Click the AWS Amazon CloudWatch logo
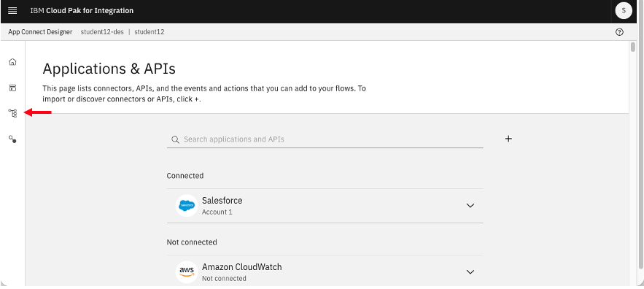This screenshot has height=289, width=644. point(187,271)
